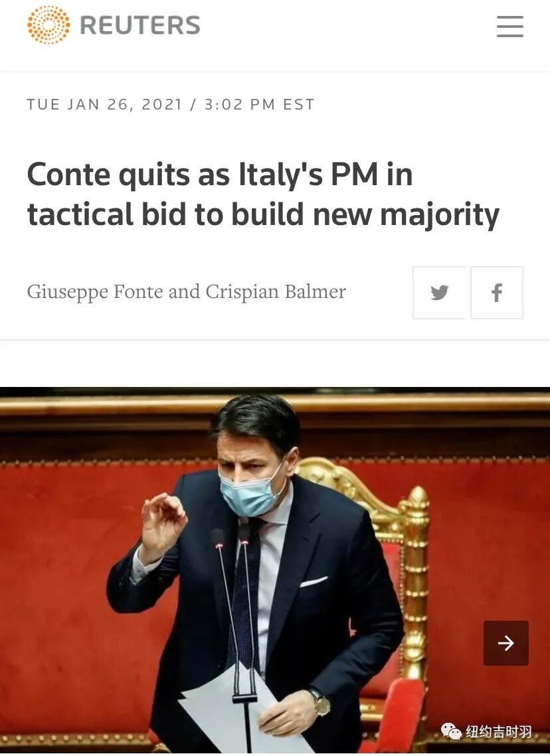The height and width of the screenshot is (756, 550).
Task: Click headline line 'tactical bid to build new majority'
Action: tap(264, 214)
